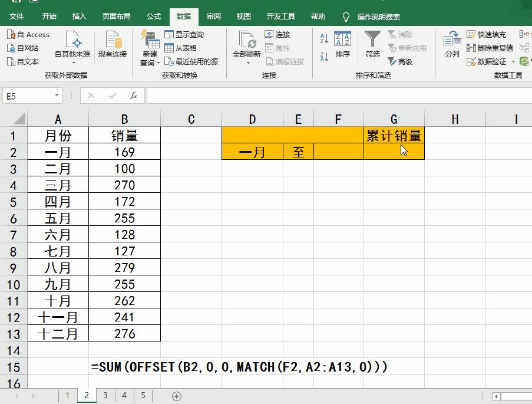Viewport: 532px width, 404px height.
Task: Open the Name Box dropdown arrow
Action: click(57, 95)
